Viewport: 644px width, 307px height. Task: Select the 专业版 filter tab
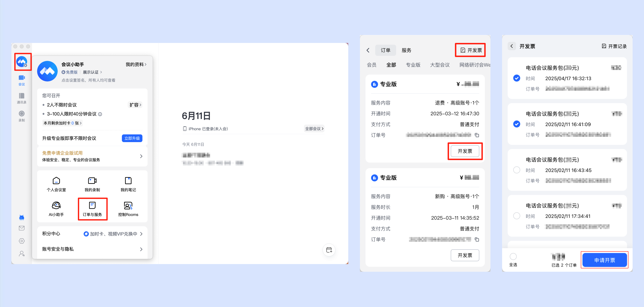[413, 65]
